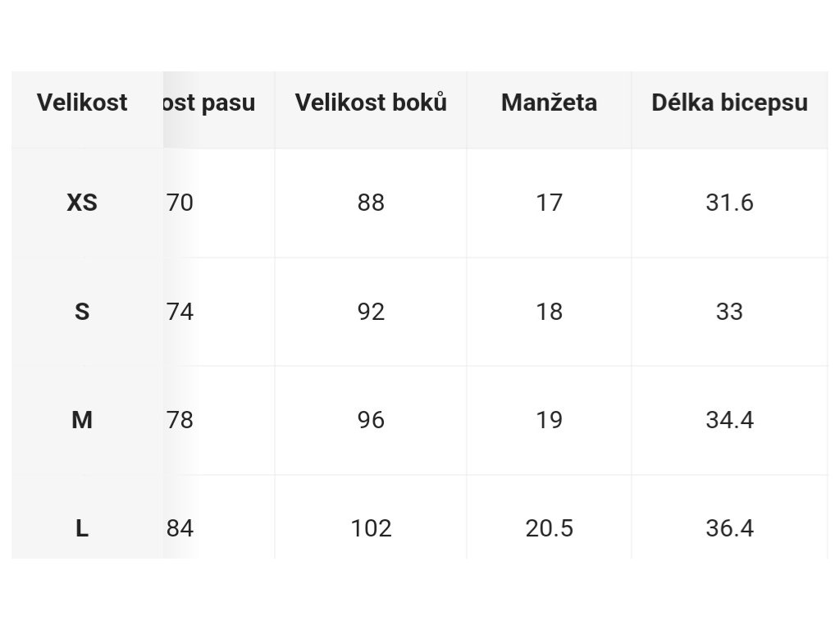Select the XS size row label
840x630 pixels.
coord(82,203)
